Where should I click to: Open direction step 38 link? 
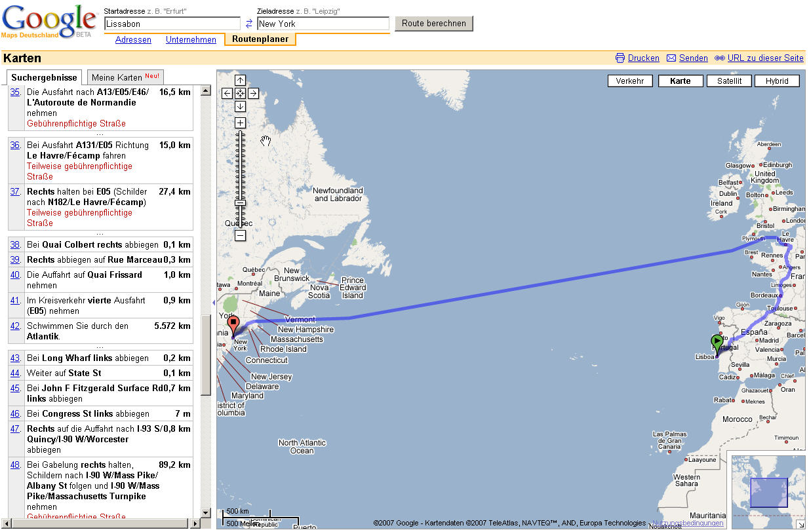tap(15, 245)
